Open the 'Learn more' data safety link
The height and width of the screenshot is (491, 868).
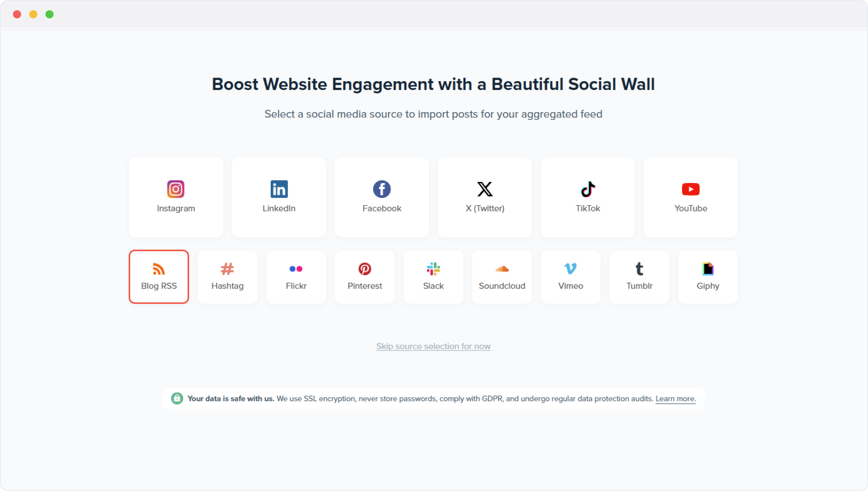(x=675, y=399)
